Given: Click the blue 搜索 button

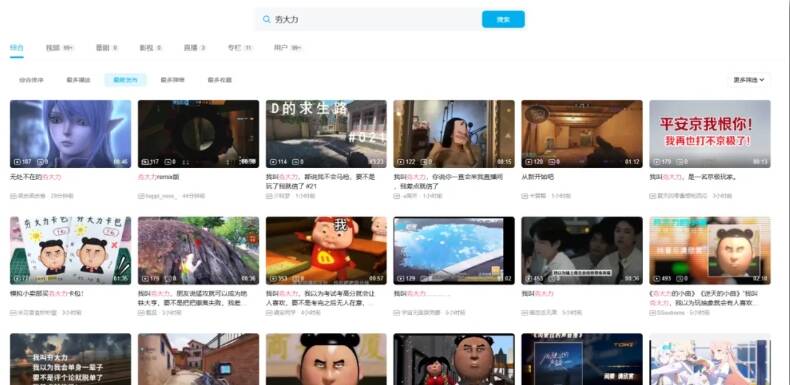Looking at the screenshot, I should [503, 20].
